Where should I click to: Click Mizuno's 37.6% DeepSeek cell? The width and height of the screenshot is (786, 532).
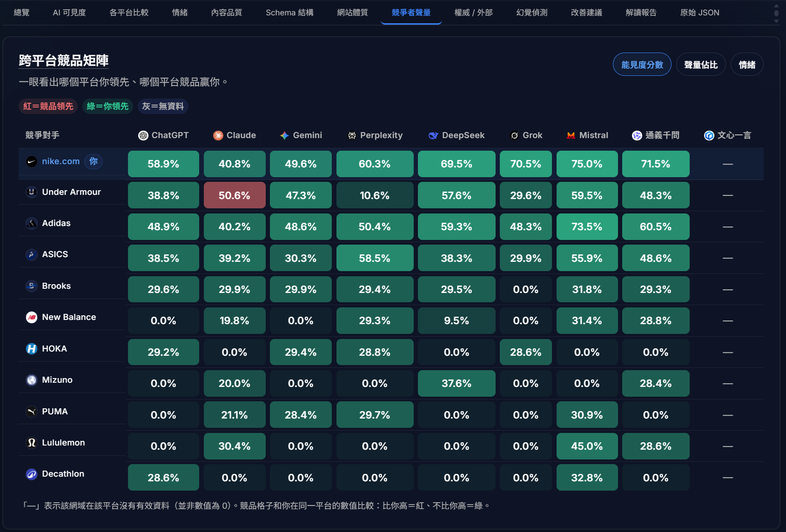457,383
